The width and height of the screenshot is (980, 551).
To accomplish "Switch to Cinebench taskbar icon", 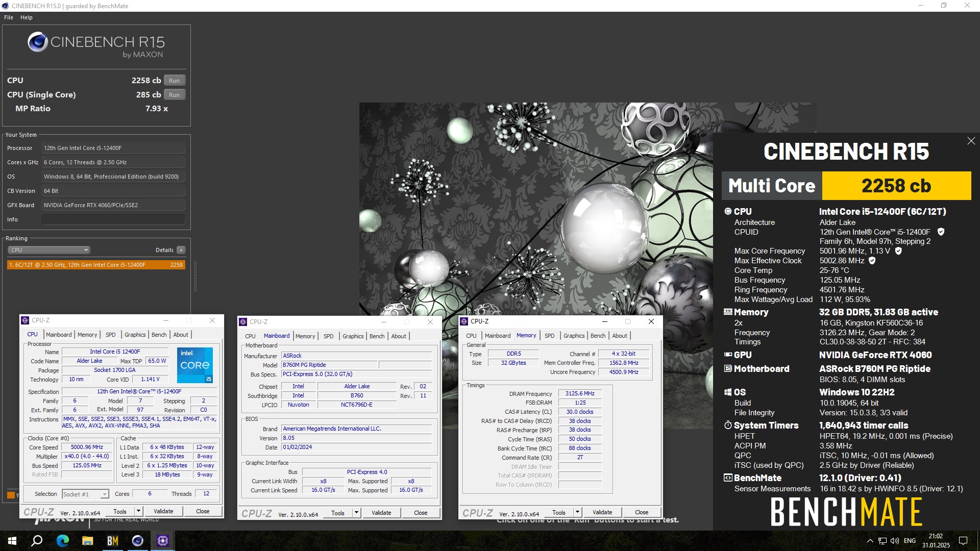I will coord(138,541).
